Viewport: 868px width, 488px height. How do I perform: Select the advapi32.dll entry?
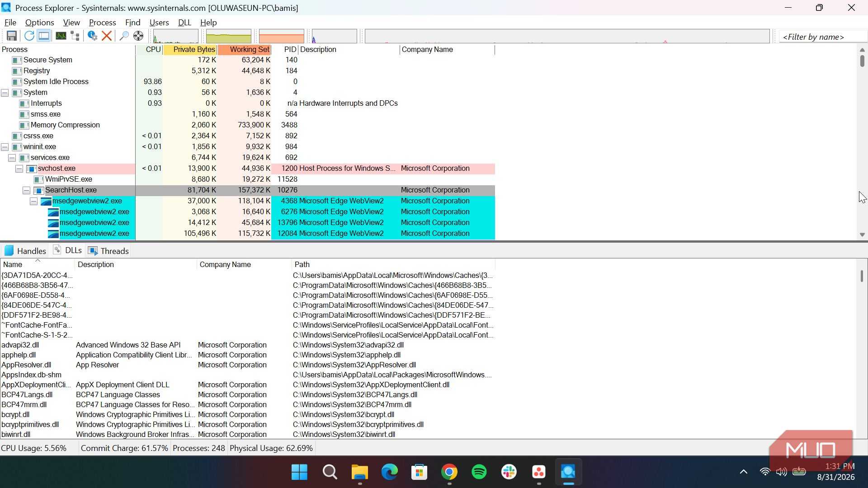247,345
